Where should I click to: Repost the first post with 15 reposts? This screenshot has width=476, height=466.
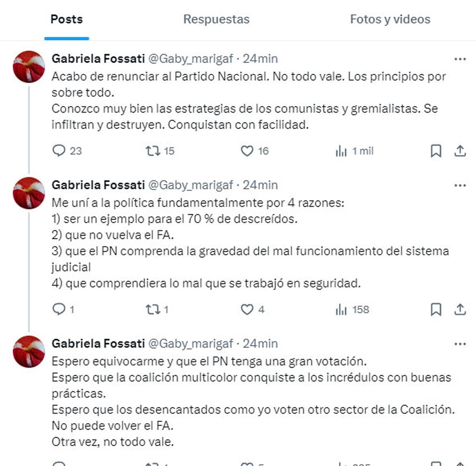tap(153, 151)
